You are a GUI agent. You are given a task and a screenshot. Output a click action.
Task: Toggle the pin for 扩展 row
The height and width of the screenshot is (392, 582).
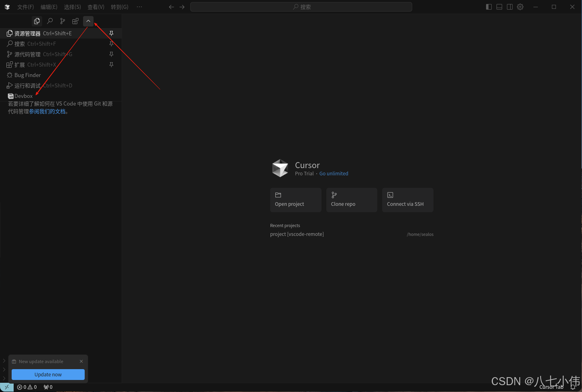pos(112,65)
